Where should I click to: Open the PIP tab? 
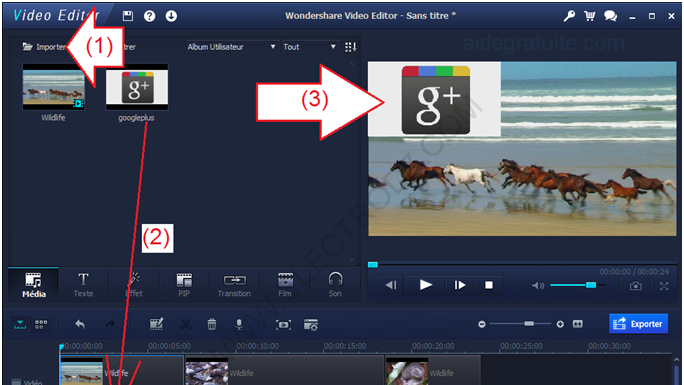click(x=184, y=285)
